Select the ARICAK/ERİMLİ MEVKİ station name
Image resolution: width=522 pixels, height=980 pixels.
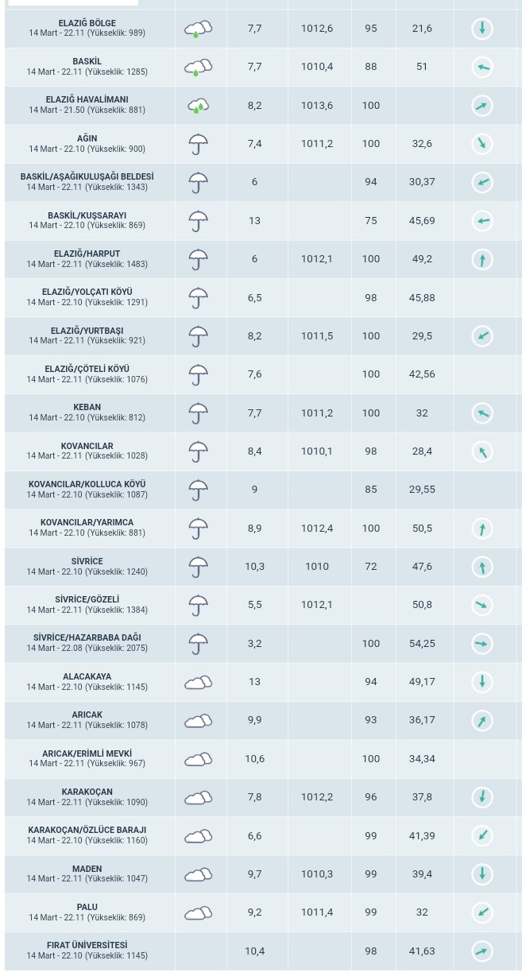coord(87,753)
